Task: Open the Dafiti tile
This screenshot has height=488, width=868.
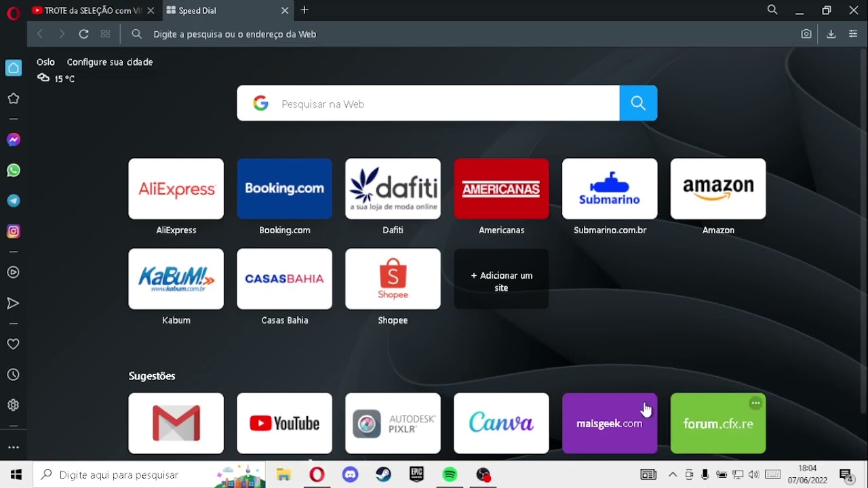Action: pos(393,188)
